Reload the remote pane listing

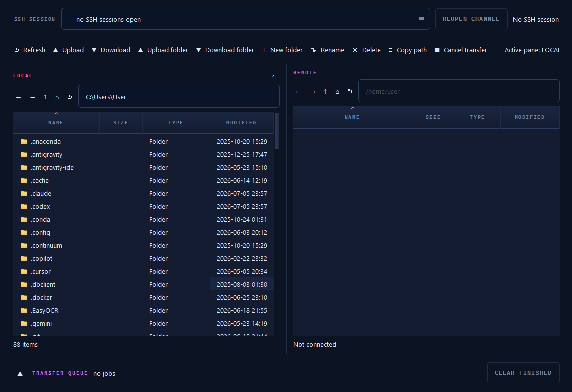350,92
